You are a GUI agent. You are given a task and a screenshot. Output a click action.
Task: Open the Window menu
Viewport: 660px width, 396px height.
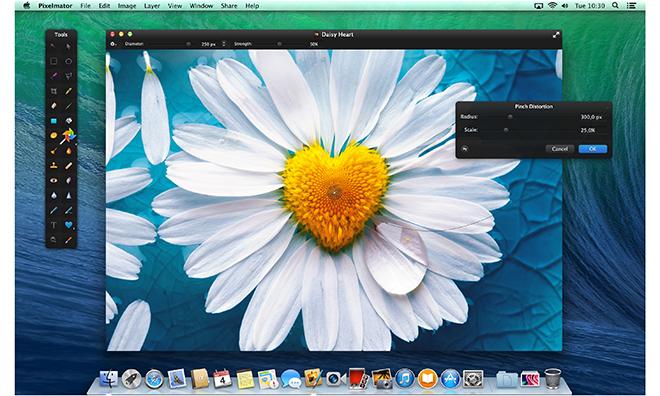pos(201,6)
